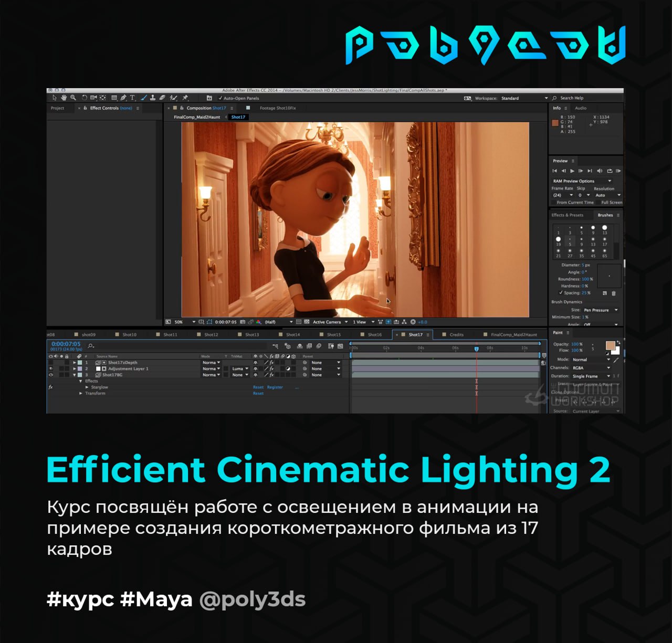Select the Rotation tool
Image resolution: width=672 pixels, height=643 pixels.
[85, 98]
